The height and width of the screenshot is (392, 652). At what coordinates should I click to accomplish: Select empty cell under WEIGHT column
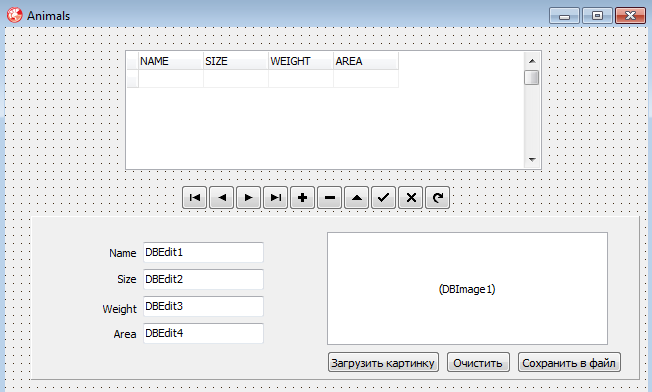pyautogui.click(x=301, y=79)
